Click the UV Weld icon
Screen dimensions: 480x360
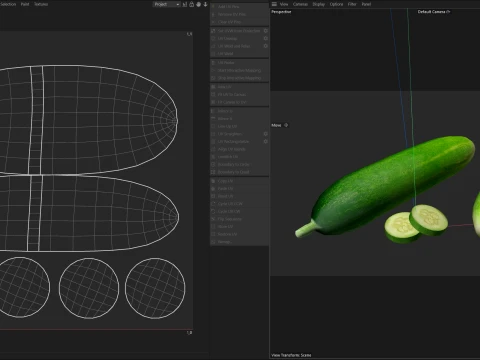[x=213, y=54]
